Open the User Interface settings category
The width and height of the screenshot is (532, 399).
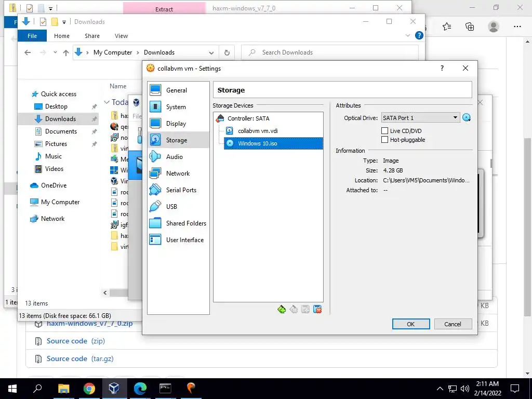click(x=178, y=240)
